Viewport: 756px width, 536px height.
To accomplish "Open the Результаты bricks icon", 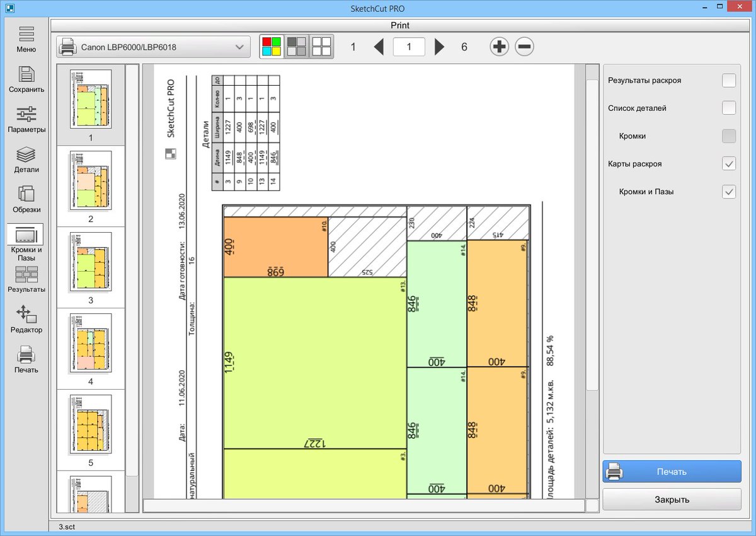I will coord(26,275).
